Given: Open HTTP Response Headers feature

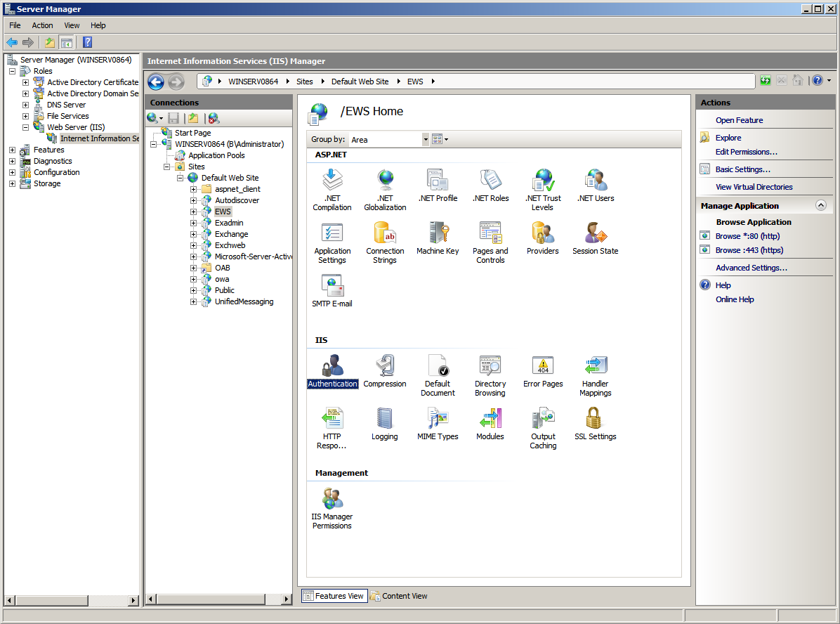Looking at the screenshot, I should pos(332,428).
